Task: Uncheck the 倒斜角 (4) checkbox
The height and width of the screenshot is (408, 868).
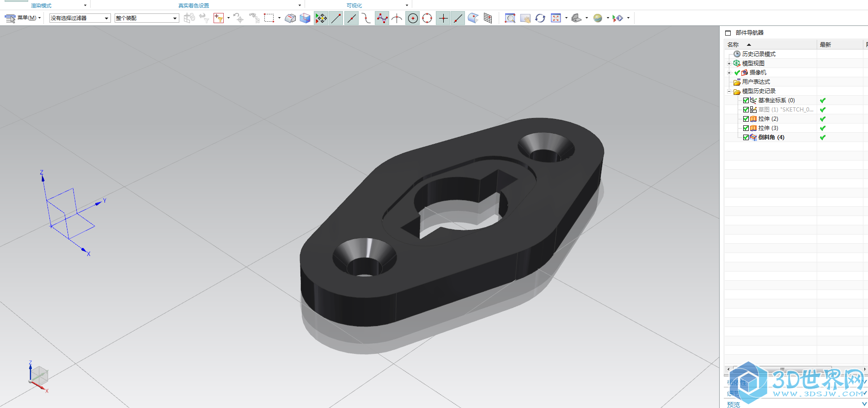Action: [x=746, y=137]
